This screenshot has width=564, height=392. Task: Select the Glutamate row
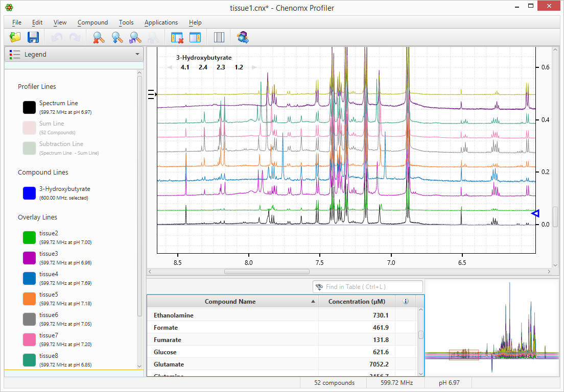click(283, 364)
